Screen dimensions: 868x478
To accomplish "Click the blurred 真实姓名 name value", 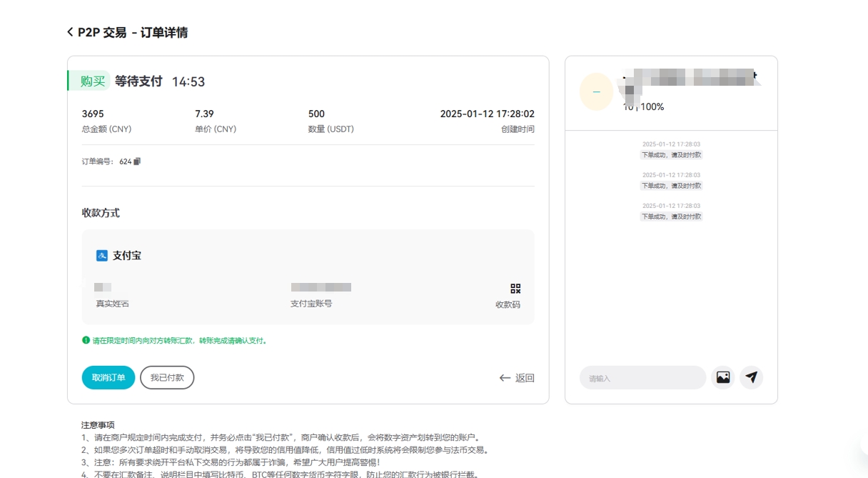I will click(x=103, y=287).
